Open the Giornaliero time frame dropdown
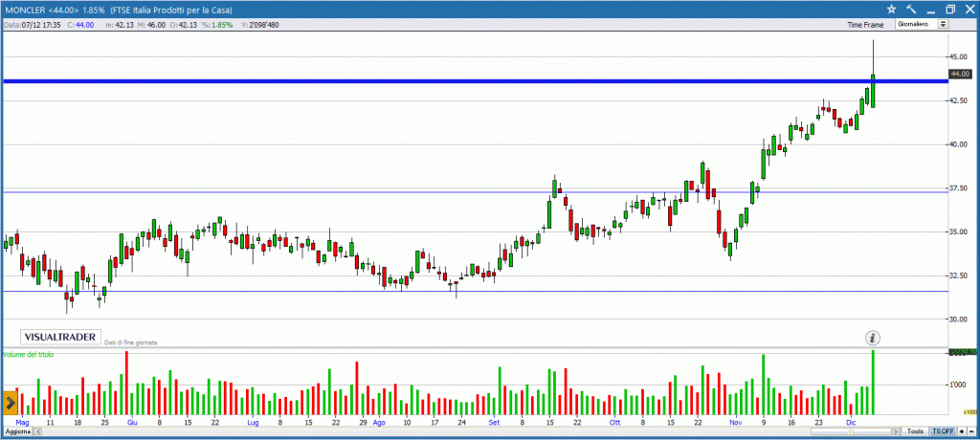This screenshot has width=980, height=440. (923, 24)
